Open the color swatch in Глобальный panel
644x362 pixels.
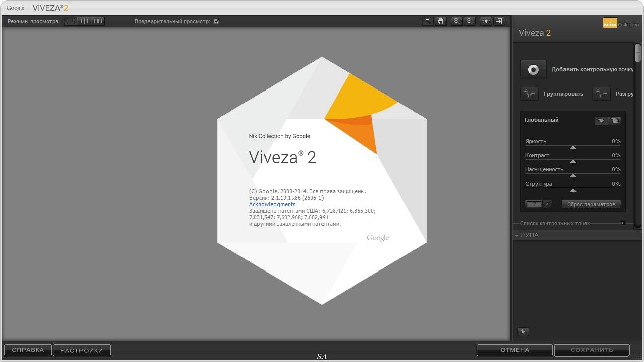(x=533, y=204)
